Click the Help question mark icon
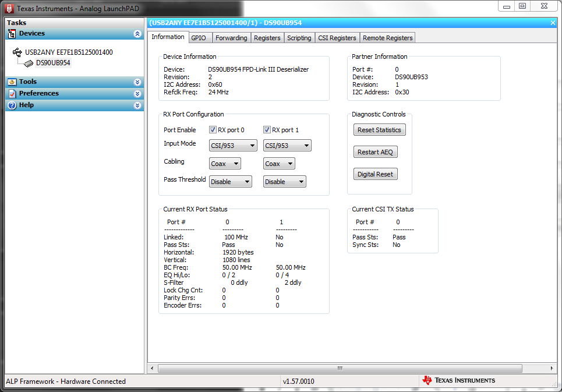Screen dimensions: 562x392 tap(12, 105)
